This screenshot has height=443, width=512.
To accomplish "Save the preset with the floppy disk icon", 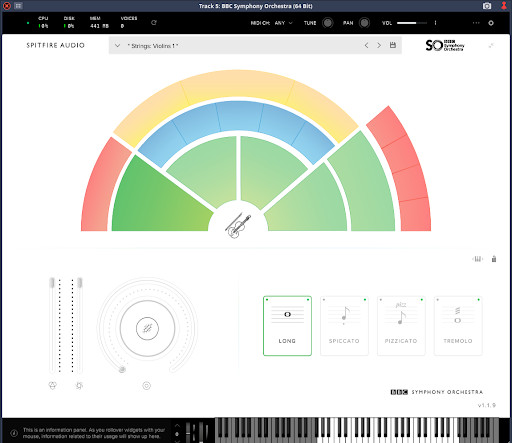I will click(x=393, y=45).
